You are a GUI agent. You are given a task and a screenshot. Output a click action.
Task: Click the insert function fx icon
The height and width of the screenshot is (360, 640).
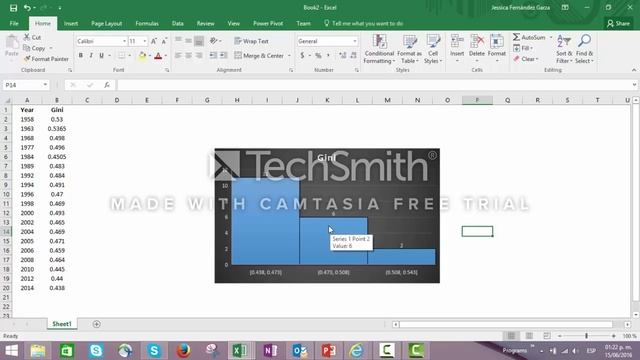pos(107,85)
